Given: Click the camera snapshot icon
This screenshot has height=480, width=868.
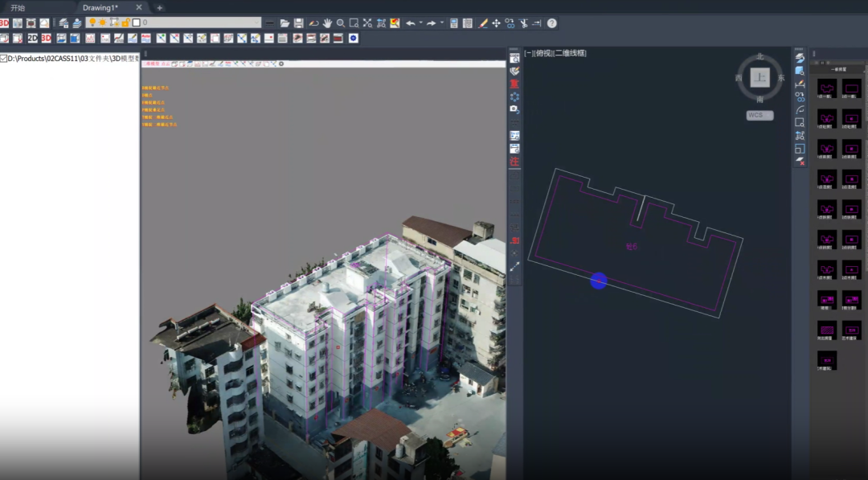Looking at the screenshot, I should pyautogui.click(x=514, y=109).
